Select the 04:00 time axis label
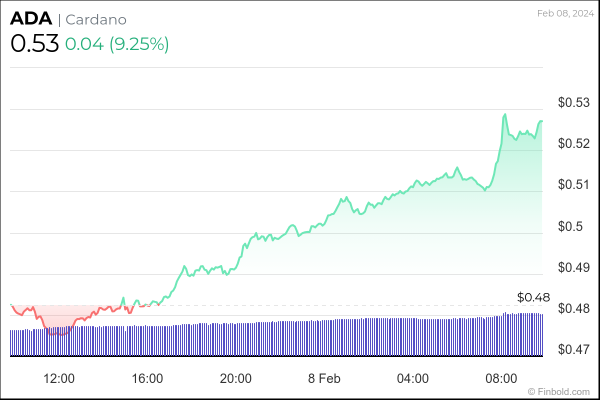 412,378
